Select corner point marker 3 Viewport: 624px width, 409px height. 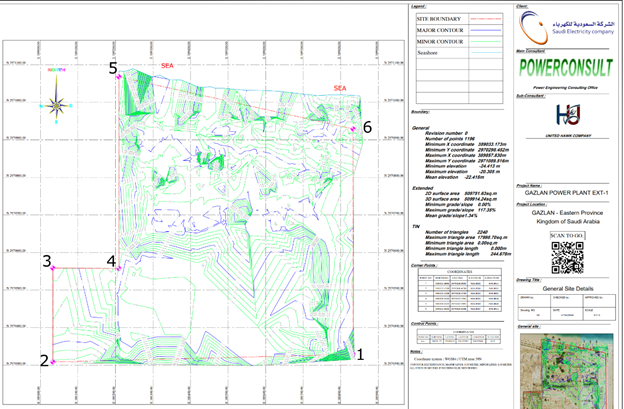point(53,268)
